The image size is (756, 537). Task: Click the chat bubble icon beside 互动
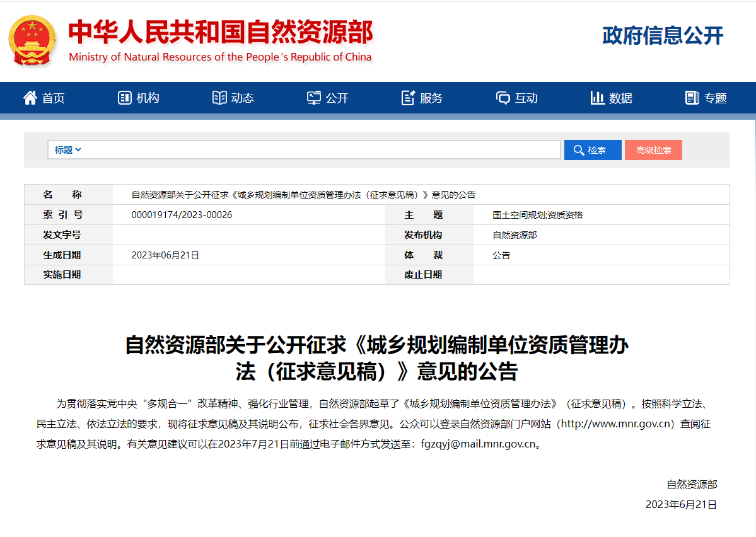point(503,98)
